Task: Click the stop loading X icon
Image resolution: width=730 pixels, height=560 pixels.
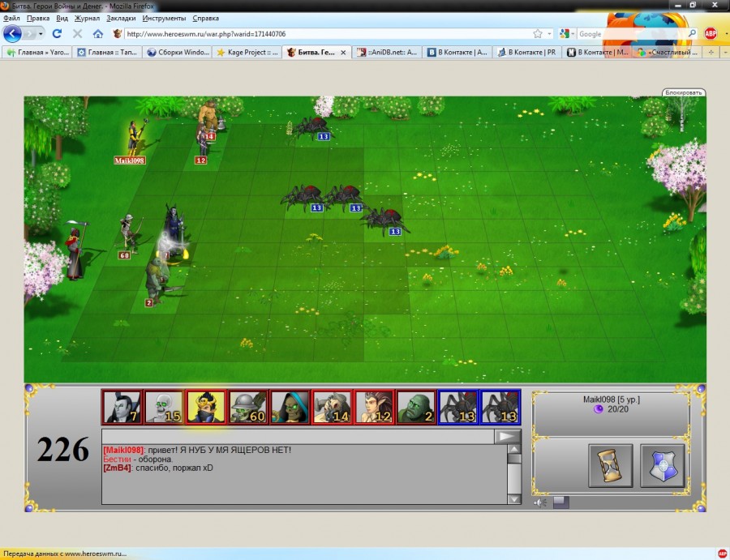Action: [78, 33]
